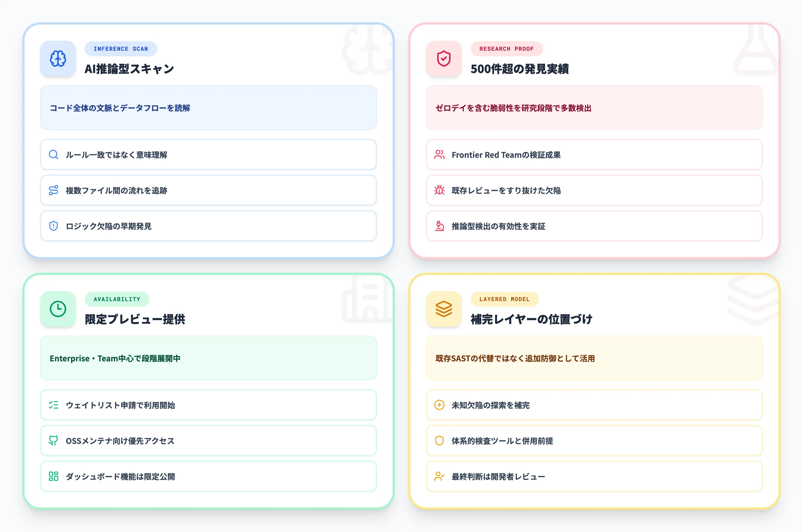Click the layers icon on 補完レイヤーの位置づけ card
The image size is (803, 532).
point(443,309)
